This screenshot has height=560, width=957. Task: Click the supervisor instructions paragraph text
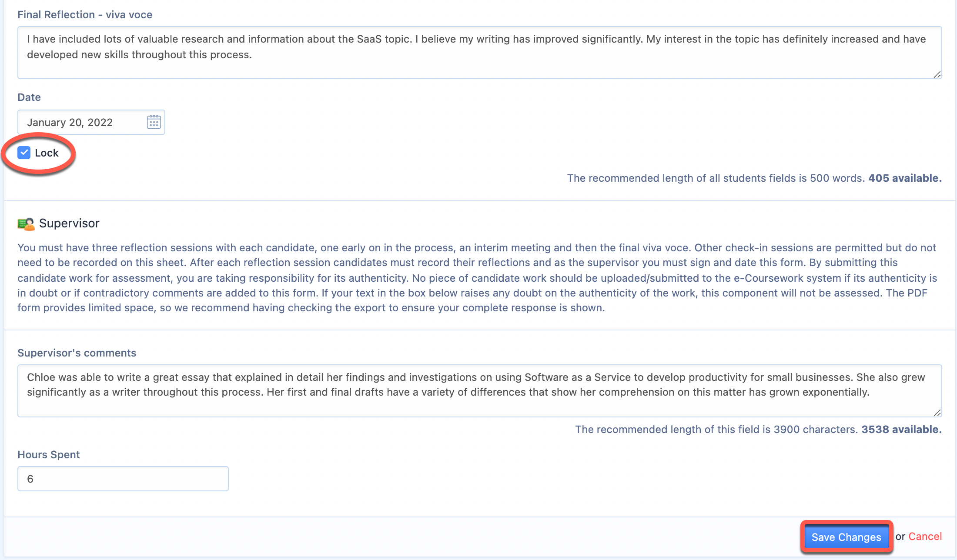pyautogui.click(x=477, y=278)
